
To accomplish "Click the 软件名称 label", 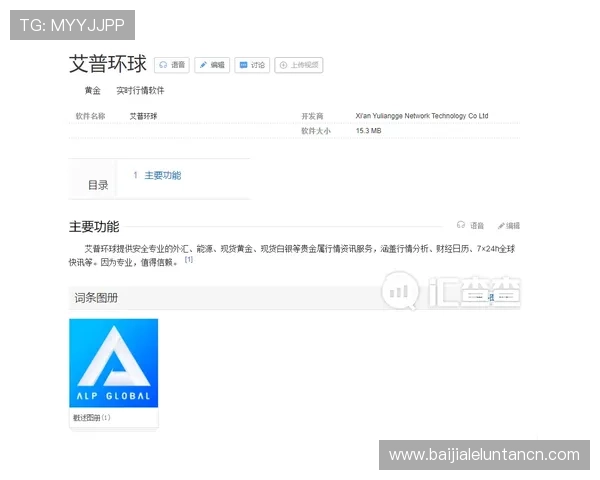I will pyautogui.click(x=90, y=116).
